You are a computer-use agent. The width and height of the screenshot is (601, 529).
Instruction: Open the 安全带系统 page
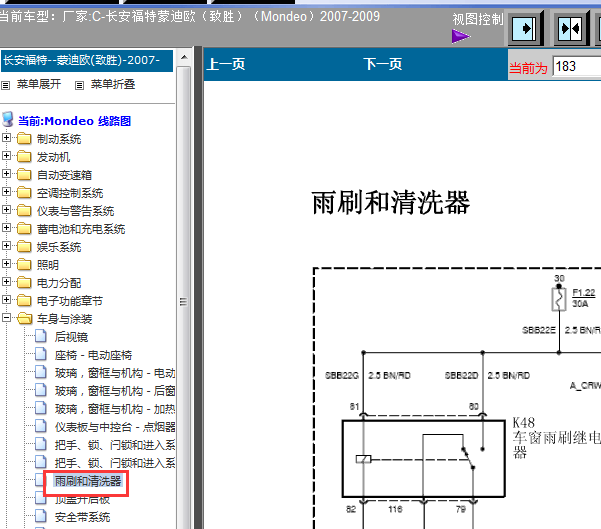coord(82,517)
